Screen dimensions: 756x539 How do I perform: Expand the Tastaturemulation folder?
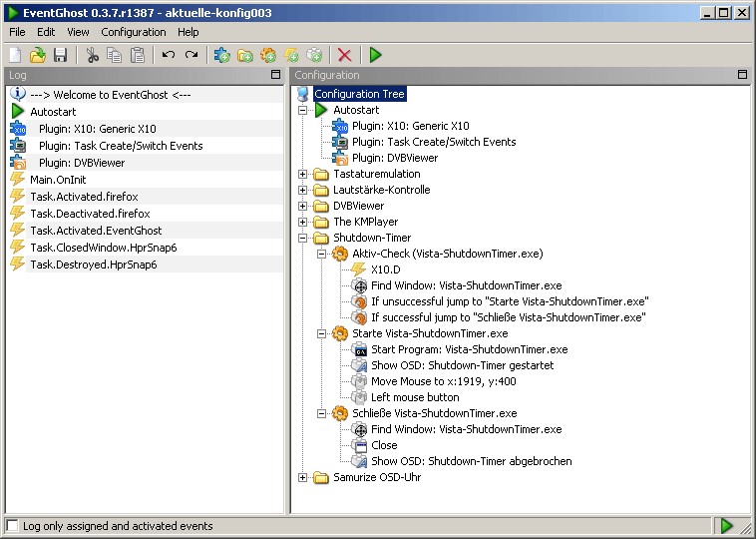click(304, 175)
